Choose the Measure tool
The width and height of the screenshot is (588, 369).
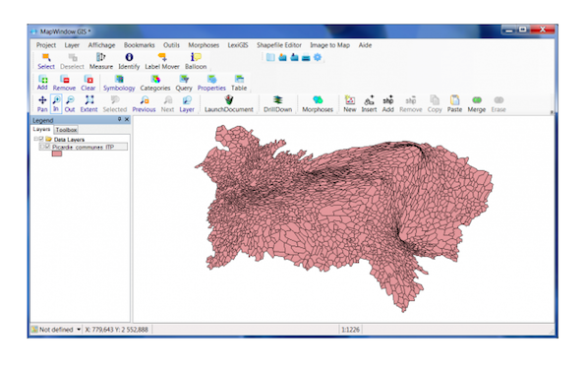point(101,61)
